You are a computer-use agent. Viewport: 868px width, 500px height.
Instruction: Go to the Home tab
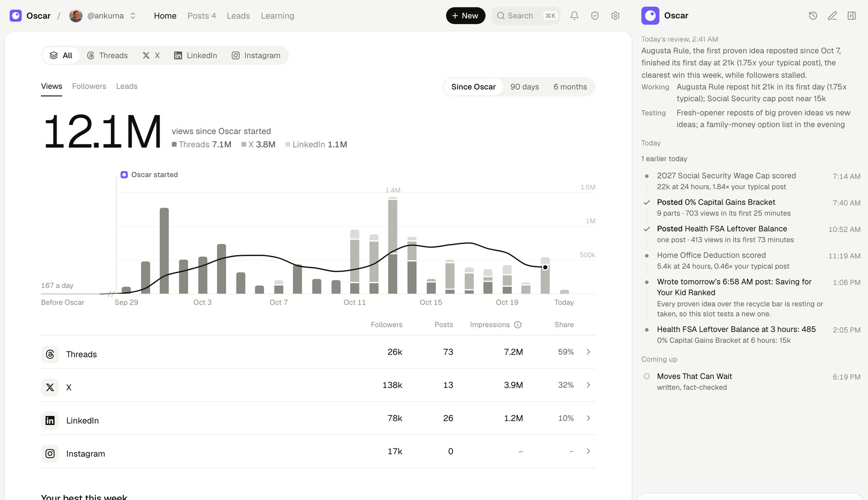tap(165, 16)
